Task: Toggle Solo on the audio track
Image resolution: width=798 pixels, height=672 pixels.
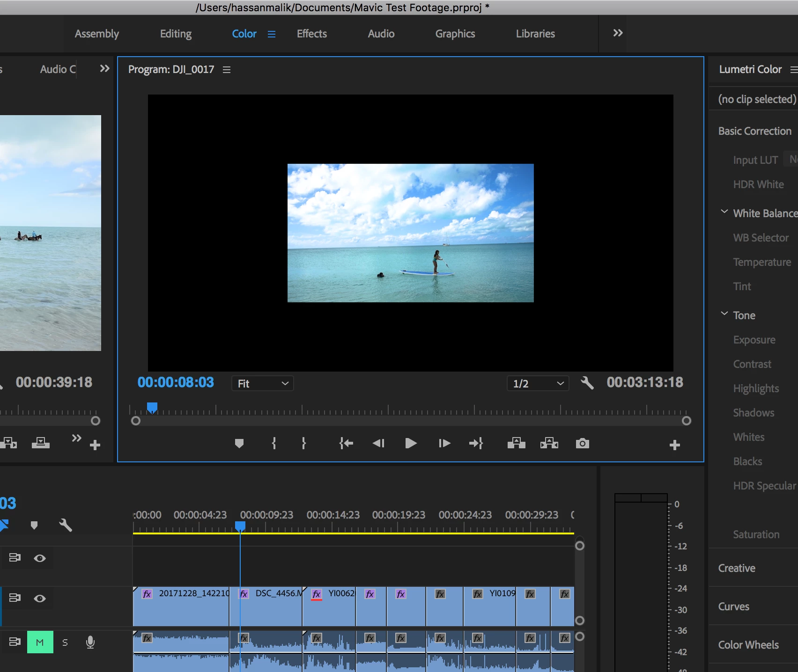Action: click(65, 643)
